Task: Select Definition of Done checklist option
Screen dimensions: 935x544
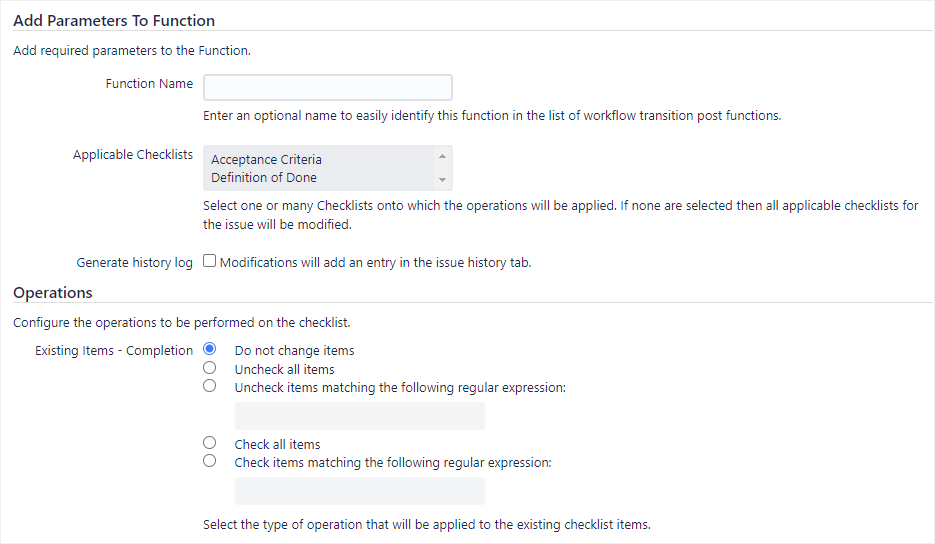Action: pyautogui.click(x=263, y=177)
